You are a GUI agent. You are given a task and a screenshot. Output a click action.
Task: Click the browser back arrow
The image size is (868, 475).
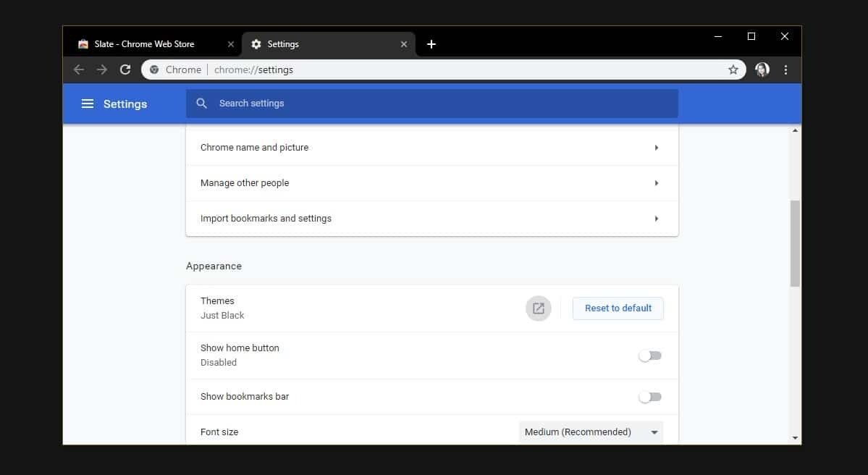click(79, 70)
